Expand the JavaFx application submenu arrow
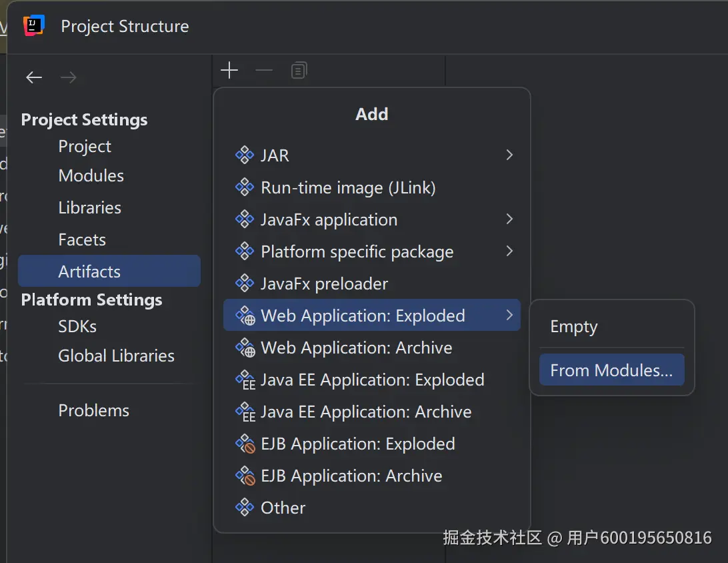 click(509, 219)
